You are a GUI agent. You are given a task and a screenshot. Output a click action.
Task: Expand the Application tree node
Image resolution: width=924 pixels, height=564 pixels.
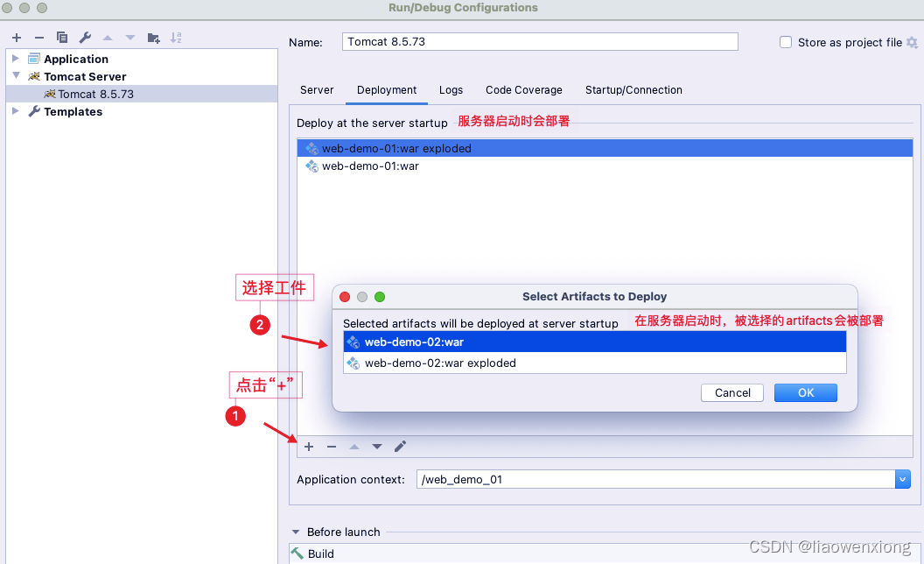(x=16, y=59)
